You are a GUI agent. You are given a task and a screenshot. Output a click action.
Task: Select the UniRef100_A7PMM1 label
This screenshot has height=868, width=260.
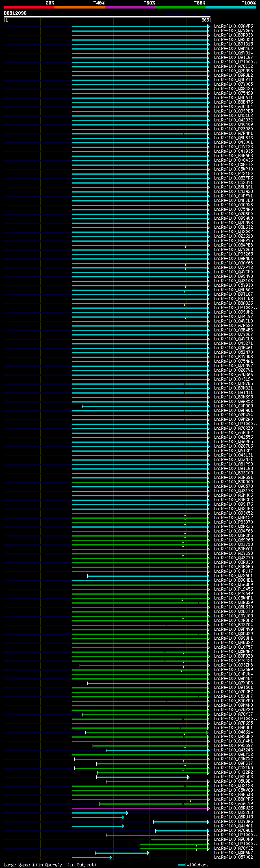(x=233, y=133)
